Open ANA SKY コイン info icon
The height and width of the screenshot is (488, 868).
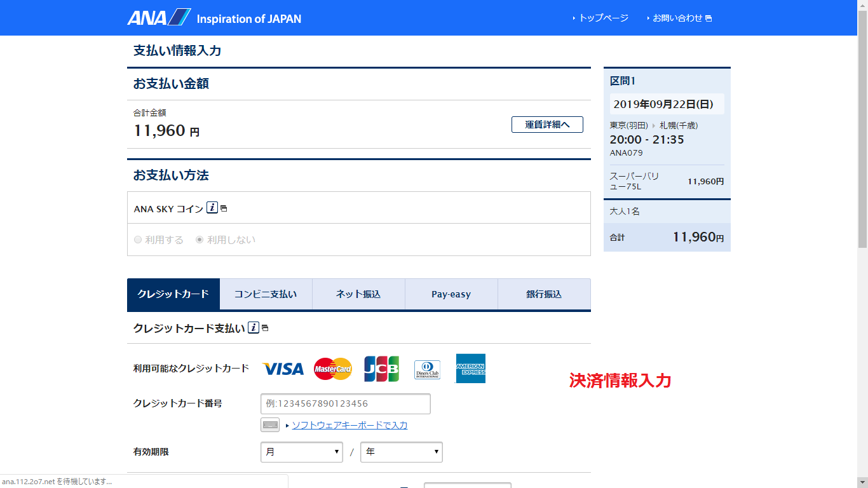click(x=212, y=208)
